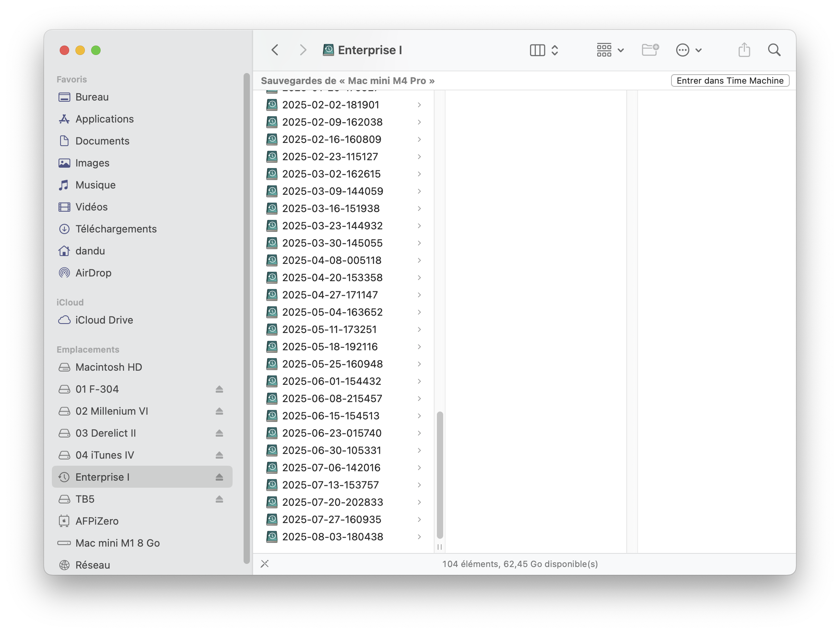Click the first column's resize handle at bottom

[x=440, y=547]
